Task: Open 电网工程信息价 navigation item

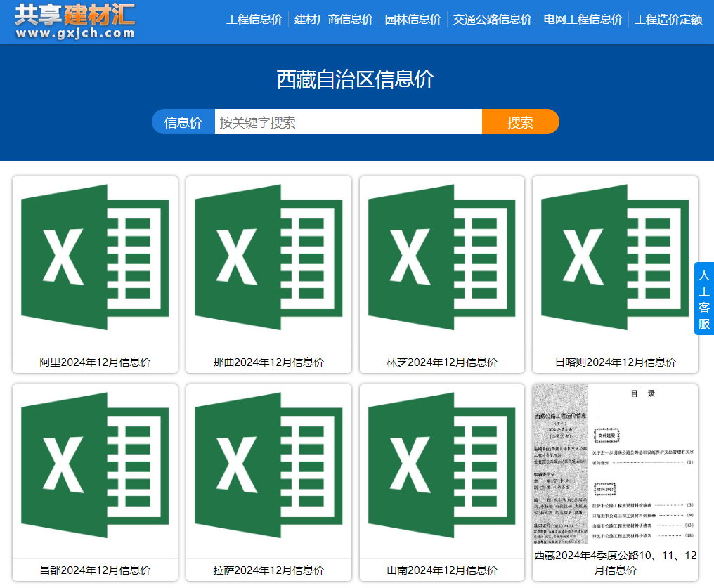Action: [x=583, y=20]
